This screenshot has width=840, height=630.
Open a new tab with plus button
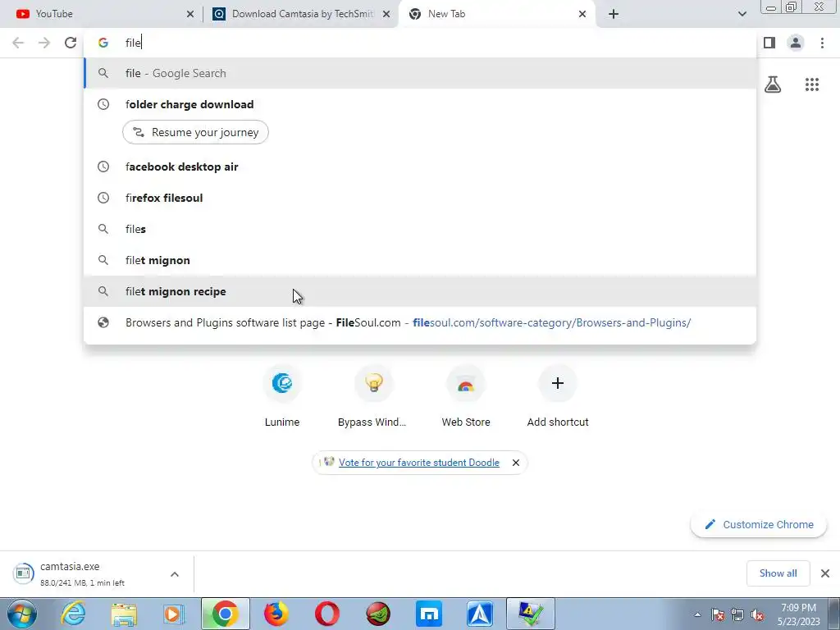(x=614, y=14)
